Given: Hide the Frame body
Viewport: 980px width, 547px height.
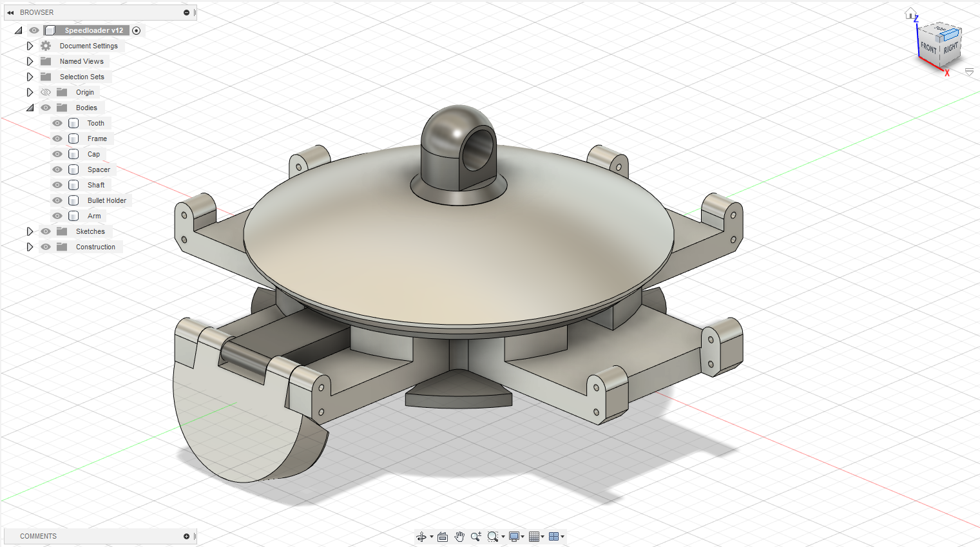Looking at the screenshot, I should point(57,139).
